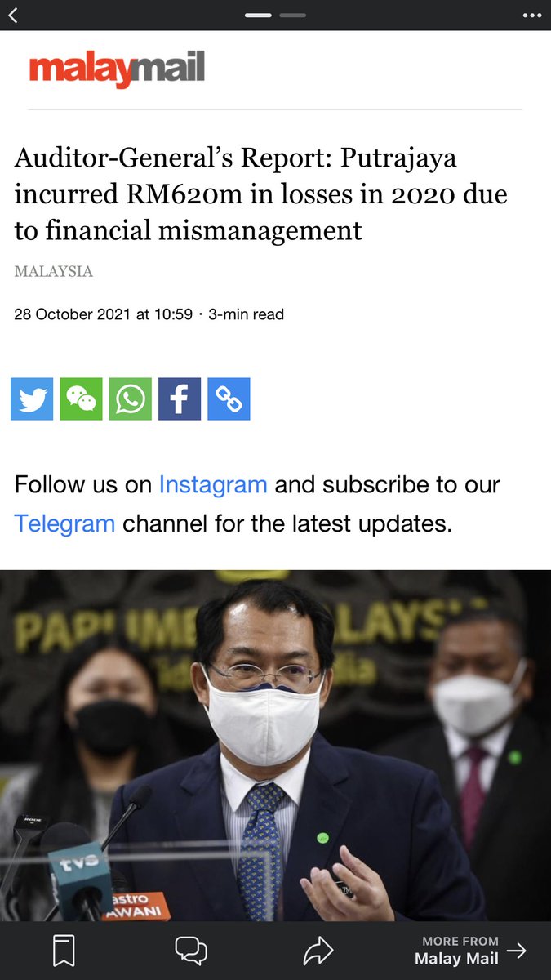
Task: Select the first page indicator dash
Action: coord(258,15)
